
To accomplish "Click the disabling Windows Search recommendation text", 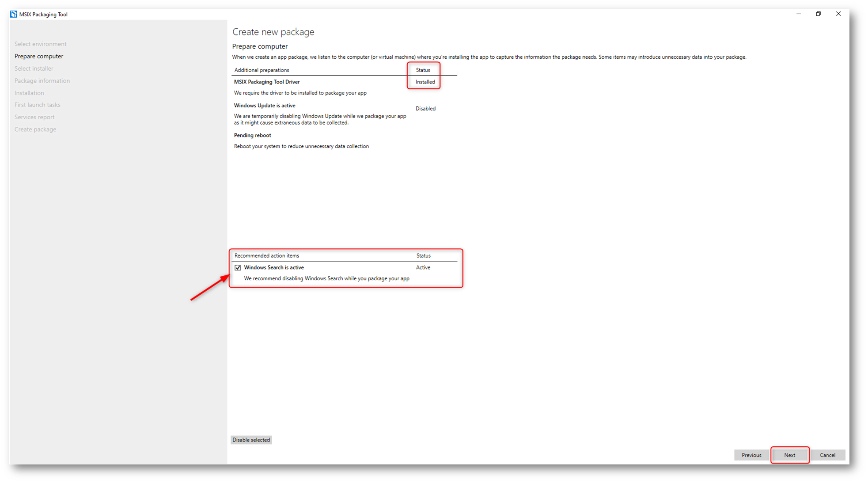I will coord(326,278).
